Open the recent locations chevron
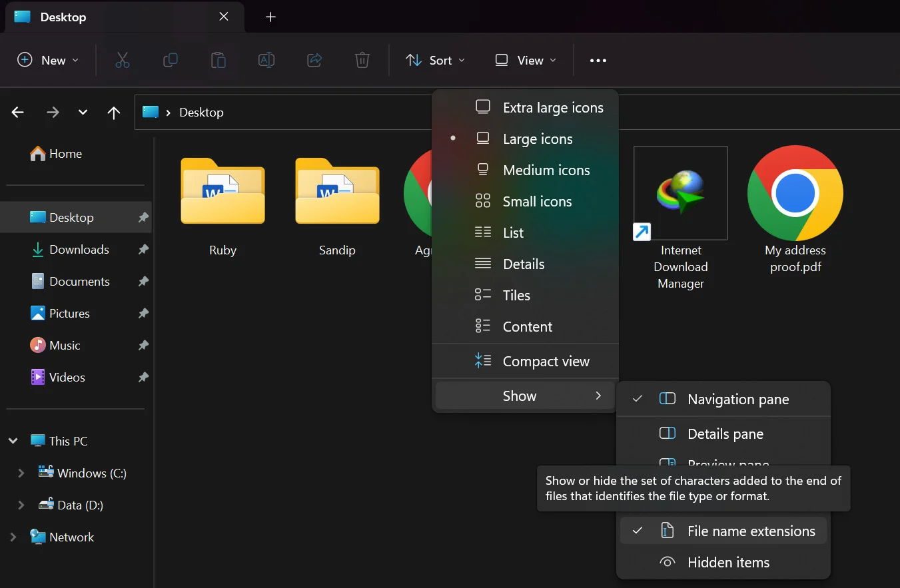This screenshot has height=588, width=900. click(x=83, y=113)
